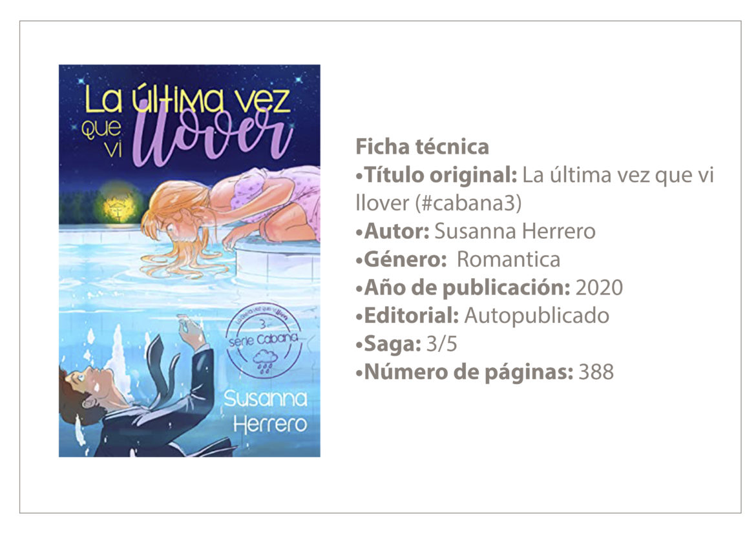Click the rain cloud icon in badge
Screen dimensions: 756x534
tap(266, 360)
